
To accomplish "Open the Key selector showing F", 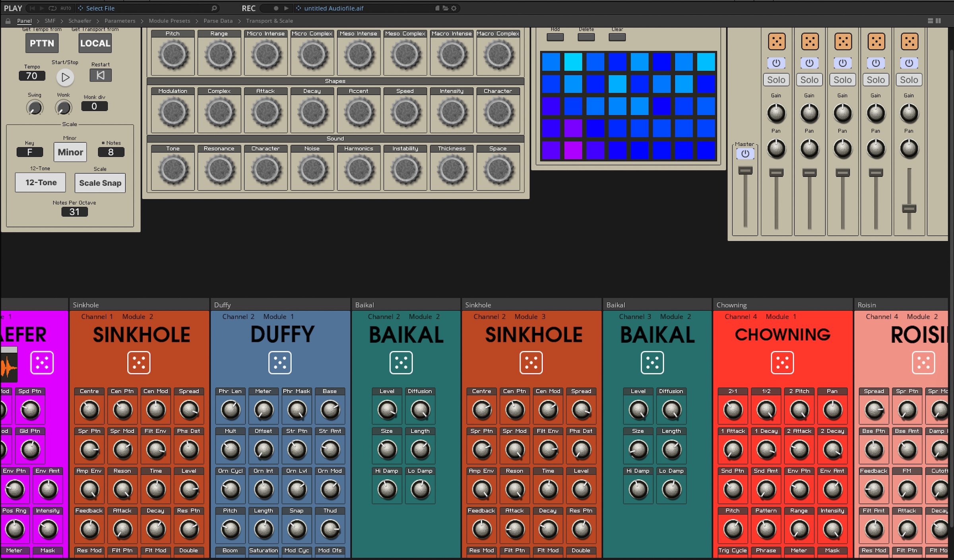I will (x=29, y=152).
